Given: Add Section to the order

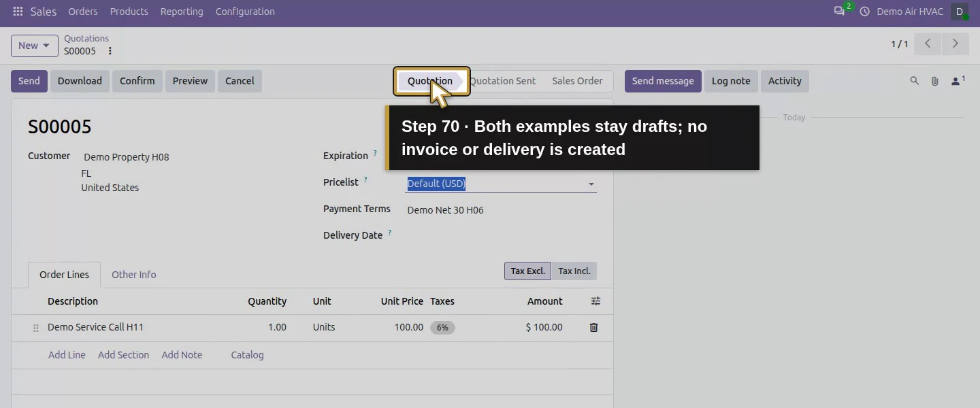Looking at the screenshot, I should [123, 355].
